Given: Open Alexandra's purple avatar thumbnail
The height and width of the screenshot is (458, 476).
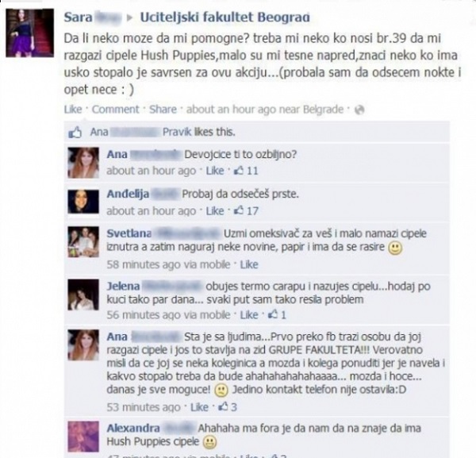Looking at the screenshot, I should tap(83, 437).
